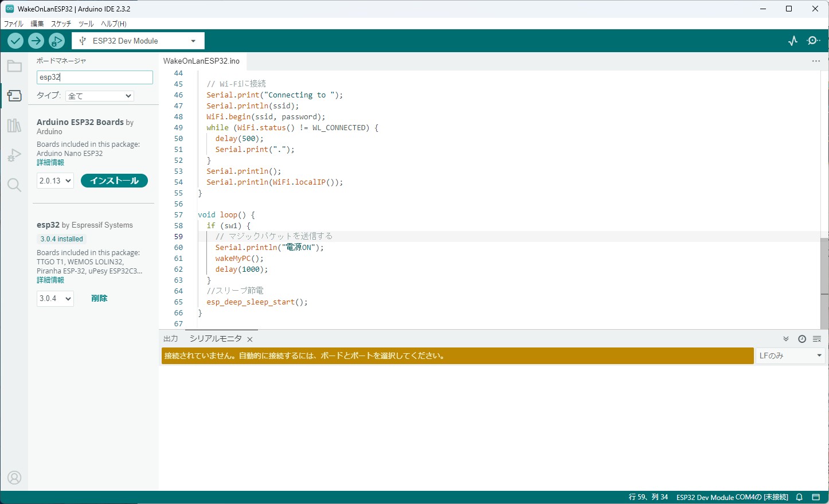Clear output icon in serial monitor
Screen dimensions: 829x504
tap(817, 339)
